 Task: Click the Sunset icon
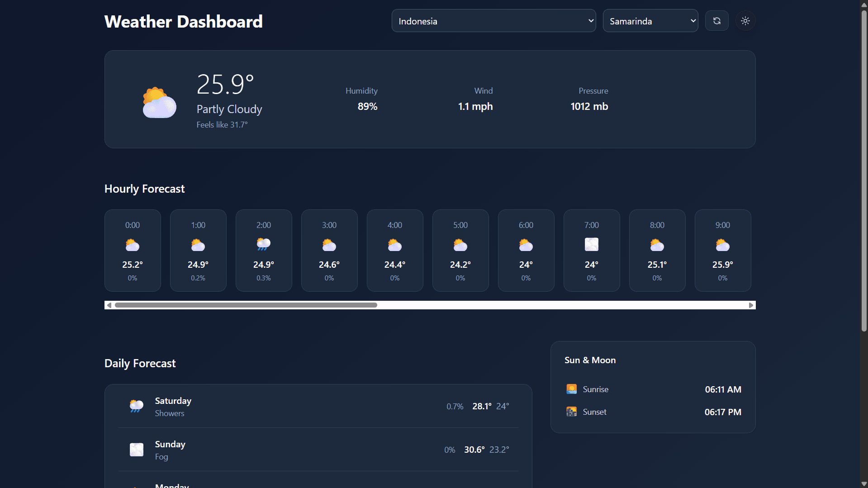[572, 412]
